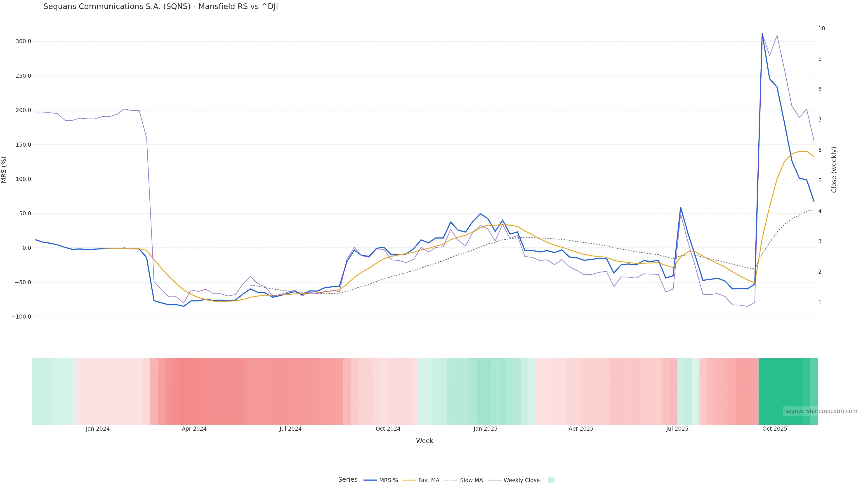This screenshot has width=868, height=488.
Task: Click the 'Close (weekly)' right axis title
Action: 834,170
